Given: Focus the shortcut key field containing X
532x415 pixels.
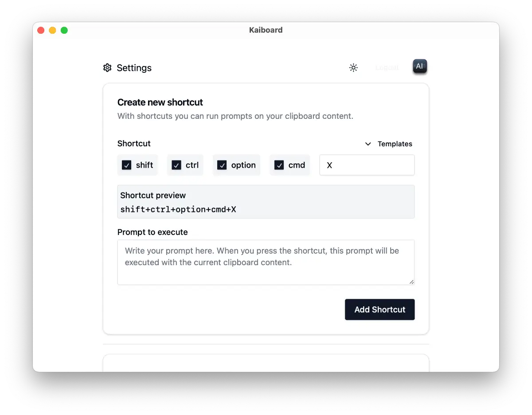Looking at the screenshot, I should point(367,165).
